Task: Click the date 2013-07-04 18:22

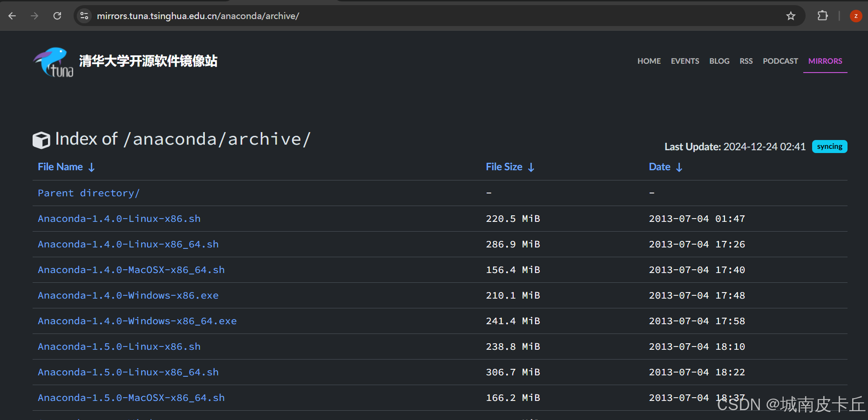Action: [697, 372]
